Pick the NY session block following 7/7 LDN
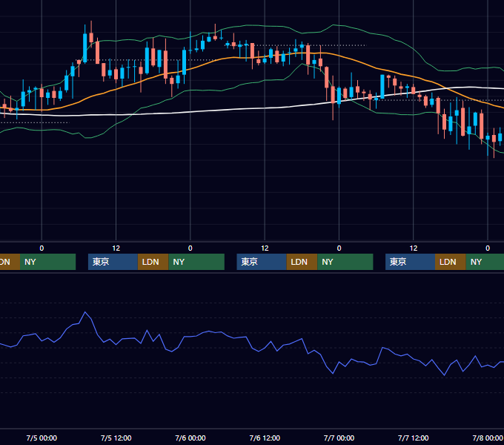This screenshot has height=445, width=504. pos(485,262)
